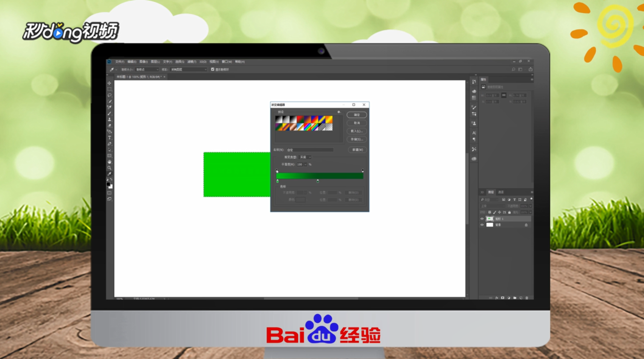Select the Brush tool
Viewport: 644px width, 359px height.
coord(109,113)
